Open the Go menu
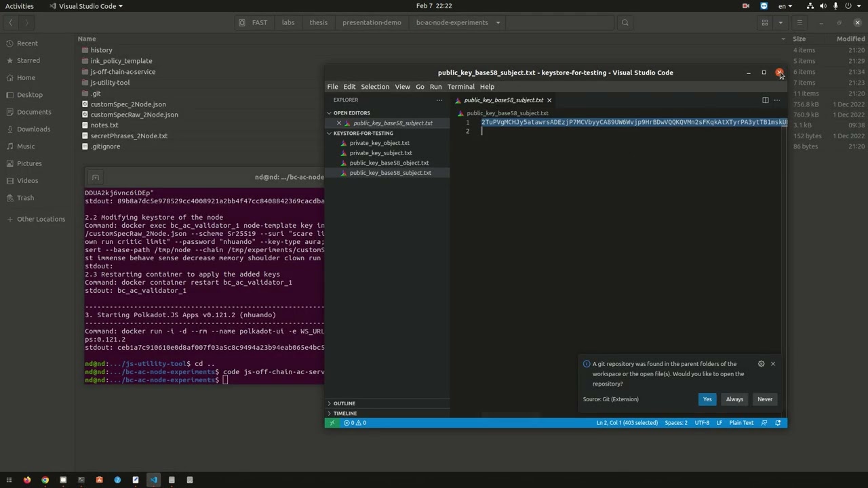Image resolution: width=868 pixels, height=488 pixels. coord(420,87)
